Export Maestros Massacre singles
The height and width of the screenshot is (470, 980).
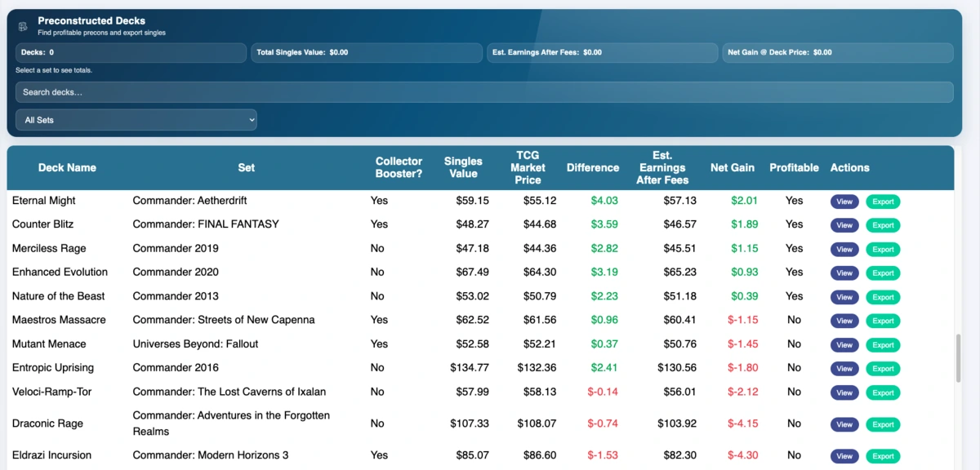click(883, 320)
